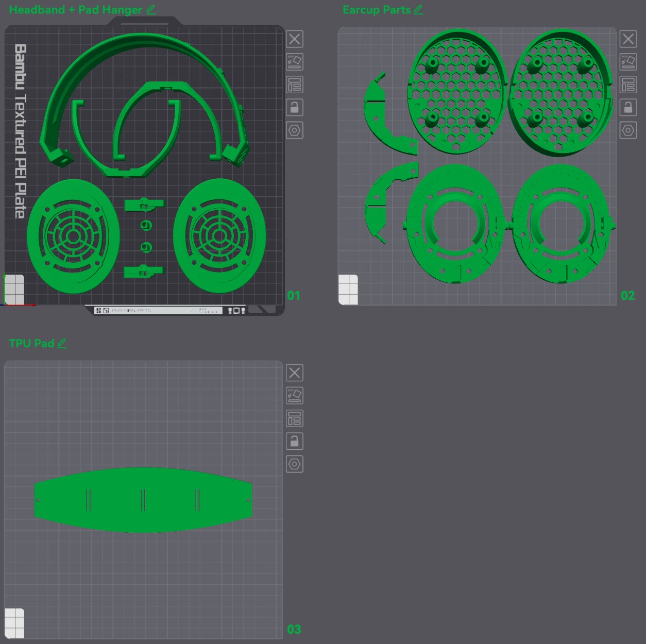The height and width of the screenshot is (644, 646).
Task: Click the 'Headband + Pad Hanger' plate title
Action: click(75, 10)
